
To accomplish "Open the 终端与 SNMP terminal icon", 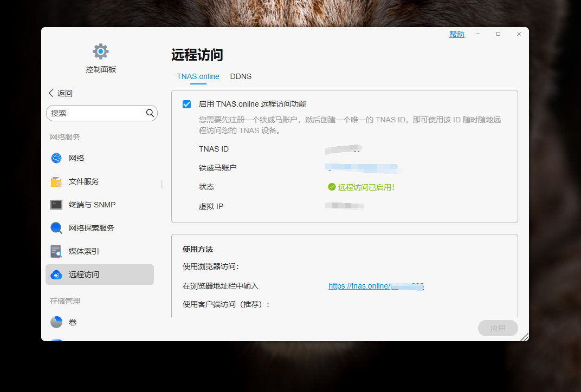I will click(56, 205).
